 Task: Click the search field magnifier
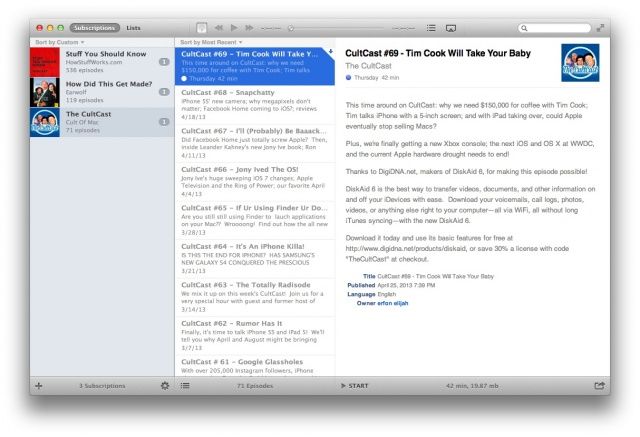(x=524, y=28)
